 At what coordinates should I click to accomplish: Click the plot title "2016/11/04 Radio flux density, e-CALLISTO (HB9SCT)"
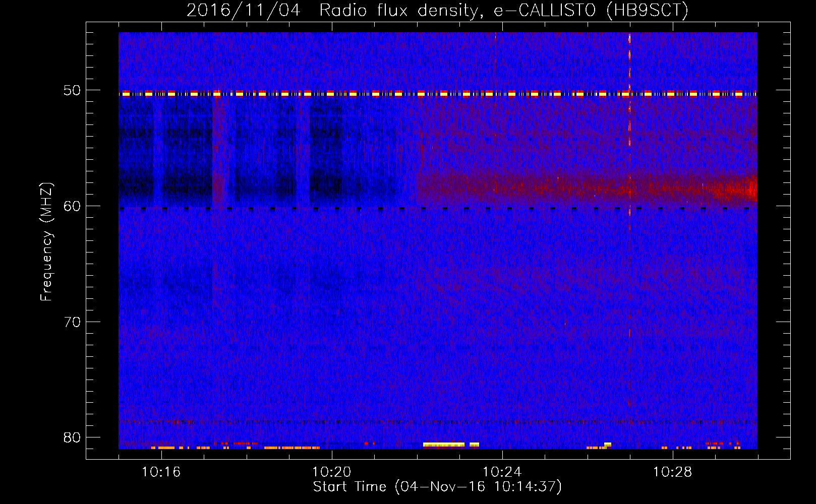(x=437, y=10)
